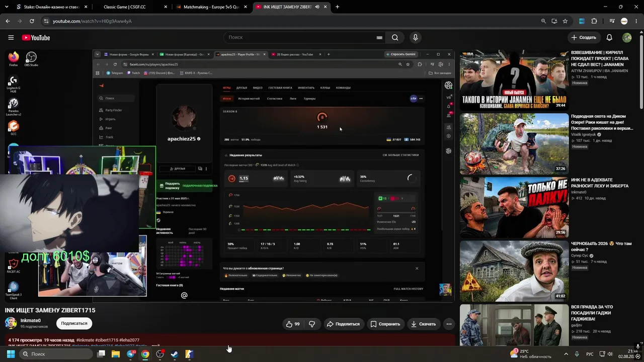The width and height of the screenshot is (644, 362).
Task: Open Гаджи Гаджиева video thumbnail
Action: click(x=514, y=325)
